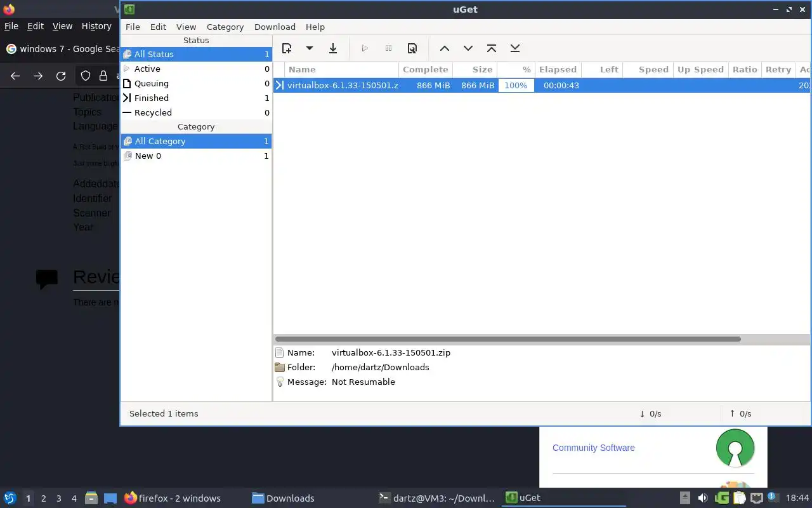The width and height of the screenshot is (812, 508).
Task: Select Queuing status filter
Action: [196, 83]
